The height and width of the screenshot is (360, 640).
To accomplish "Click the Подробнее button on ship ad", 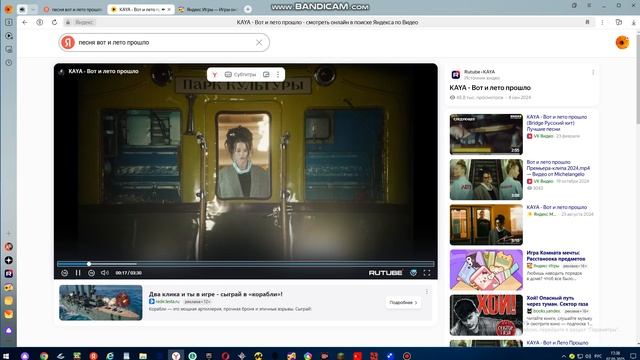I will (403, 302).
